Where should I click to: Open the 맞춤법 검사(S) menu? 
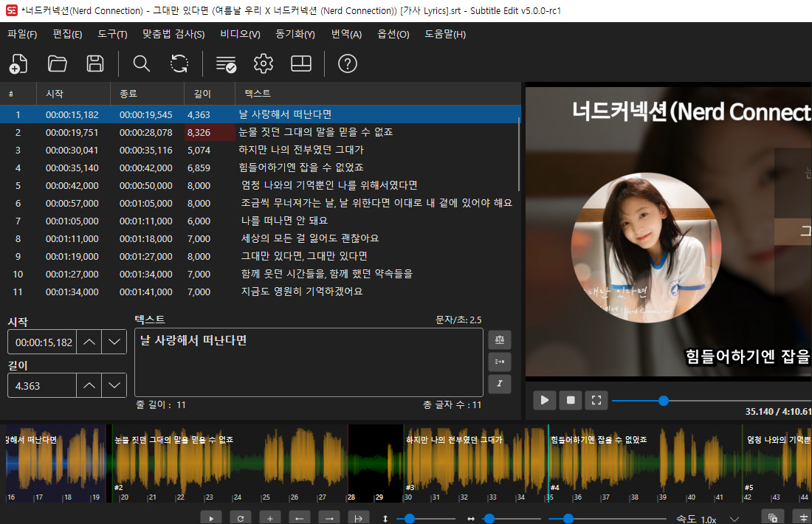pos(173,34)
